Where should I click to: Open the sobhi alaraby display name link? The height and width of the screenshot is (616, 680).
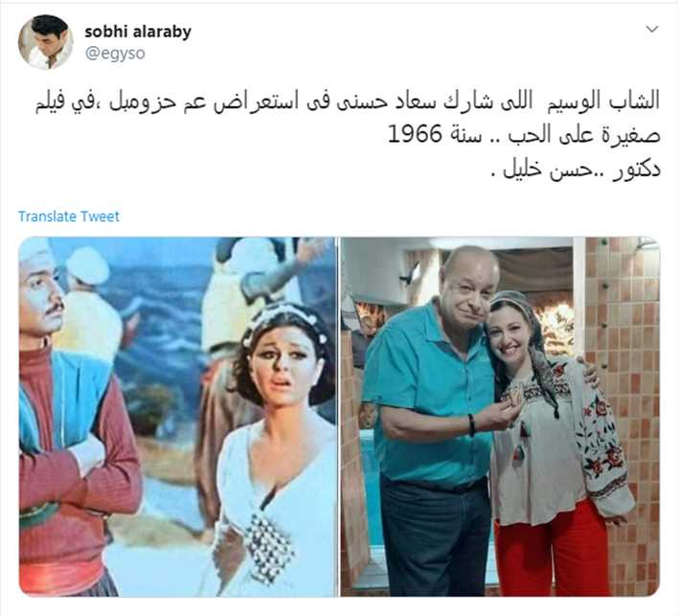(138, 32)
